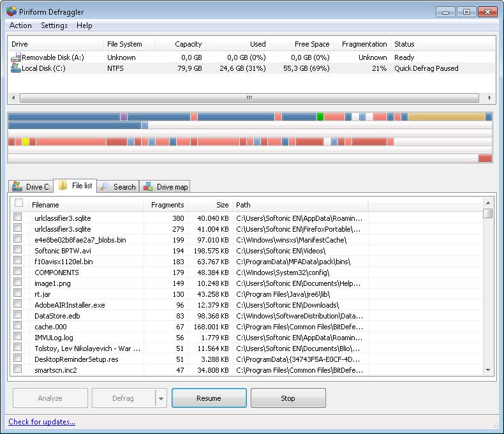Sort file list by Filename column

coord(86,205)
